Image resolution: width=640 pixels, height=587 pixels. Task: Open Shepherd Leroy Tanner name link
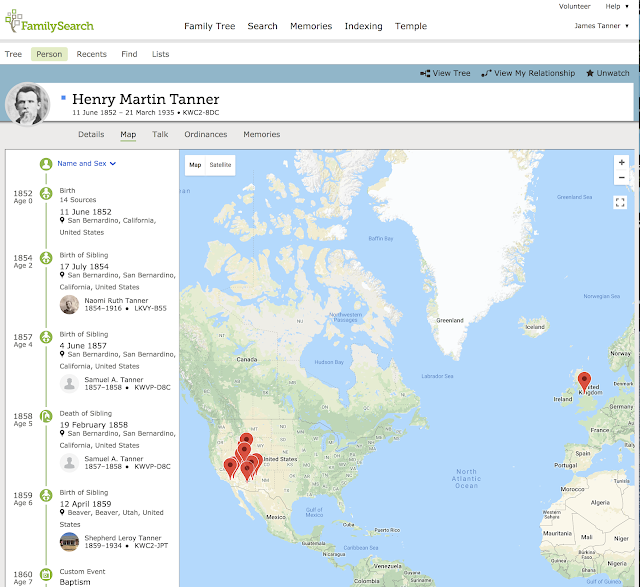click(123, 538)
